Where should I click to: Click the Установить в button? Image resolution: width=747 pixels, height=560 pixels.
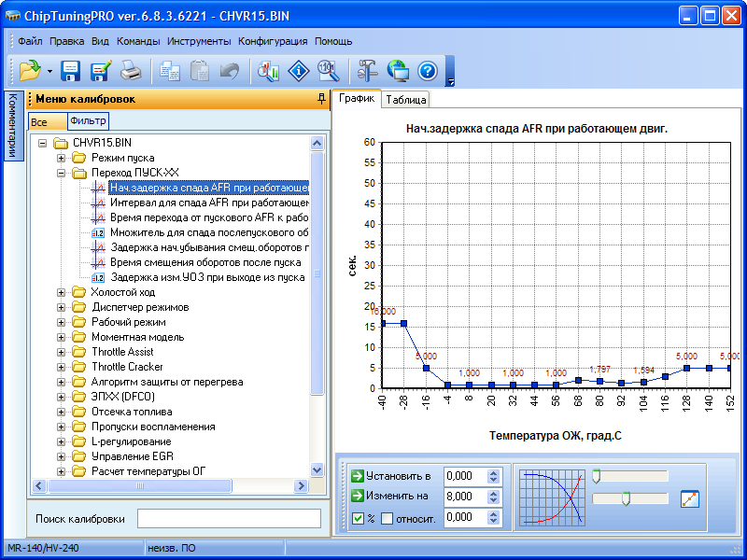tap(392, 476)
